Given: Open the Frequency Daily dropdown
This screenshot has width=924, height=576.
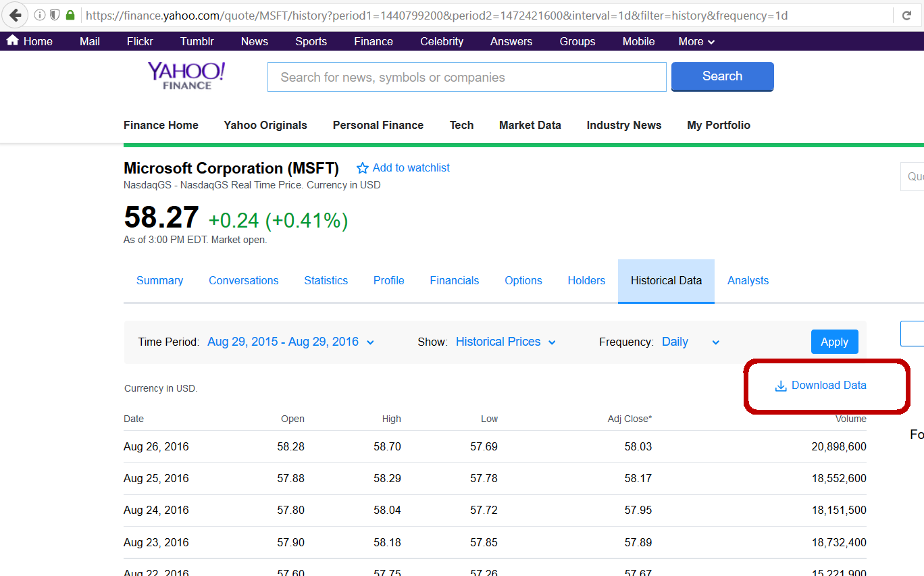Looking at the screenshot, I should (690, 342).
